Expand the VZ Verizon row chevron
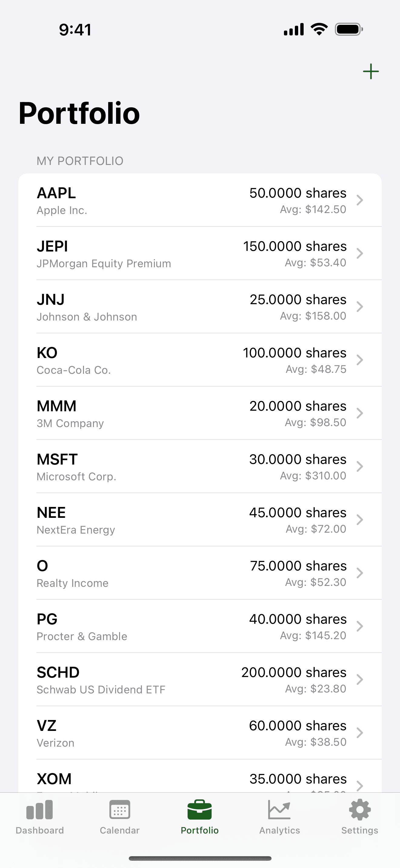The width and height of the screenshot is (400, 868). coord(360,732)
